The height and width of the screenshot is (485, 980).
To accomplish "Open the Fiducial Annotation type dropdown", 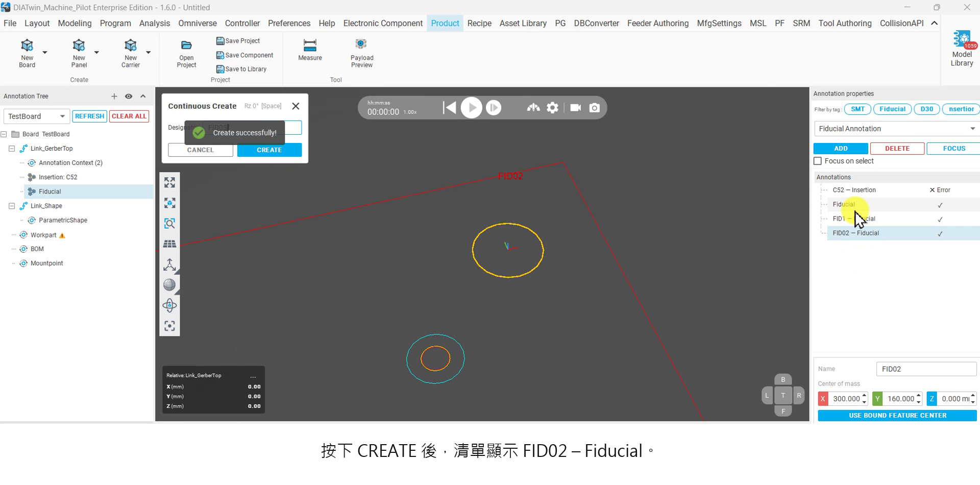I will point(897,129).
